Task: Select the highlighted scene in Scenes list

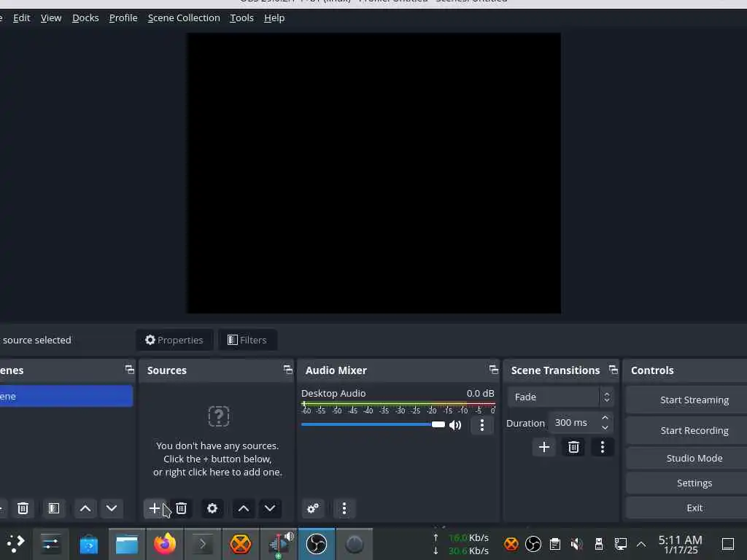Action: tap(66, 396)
